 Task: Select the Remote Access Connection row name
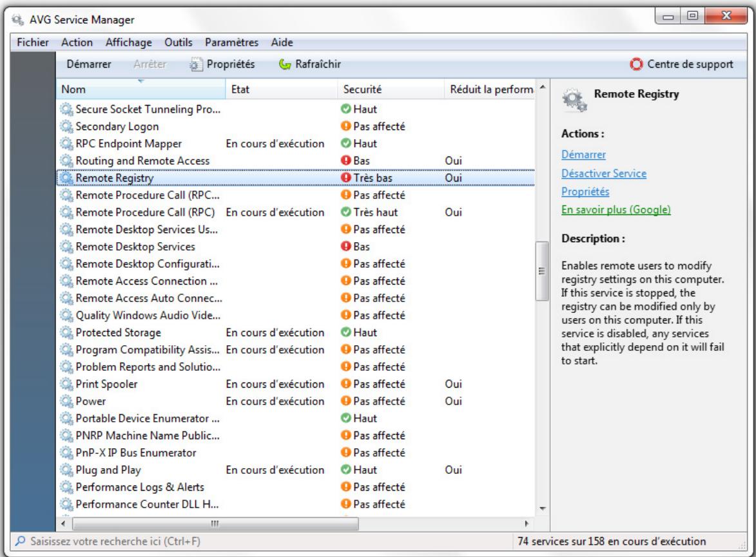[146, 281]
